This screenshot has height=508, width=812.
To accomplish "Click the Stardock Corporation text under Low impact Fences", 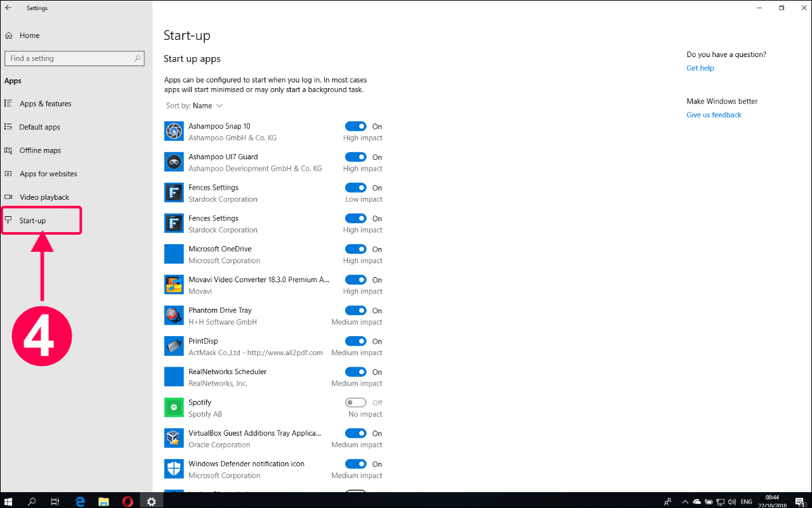I will point(223,199).
